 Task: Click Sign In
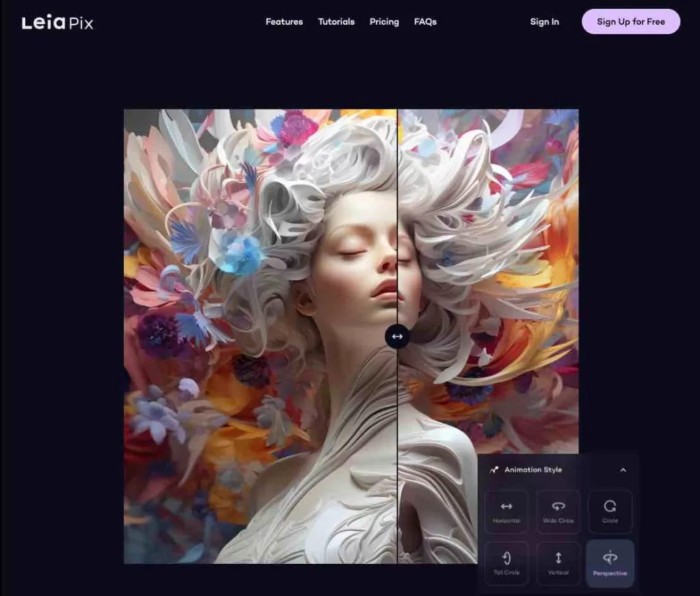pos(544,21)
